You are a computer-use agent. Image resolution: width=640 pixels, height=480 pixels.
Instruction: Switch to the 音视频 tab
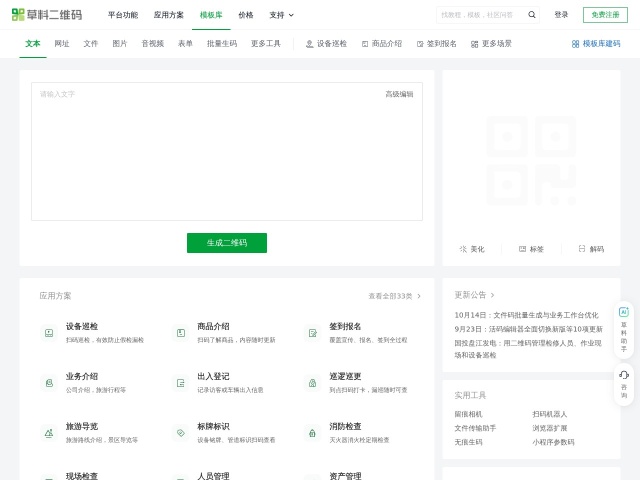pyautogui.click(x=153, y=43)
